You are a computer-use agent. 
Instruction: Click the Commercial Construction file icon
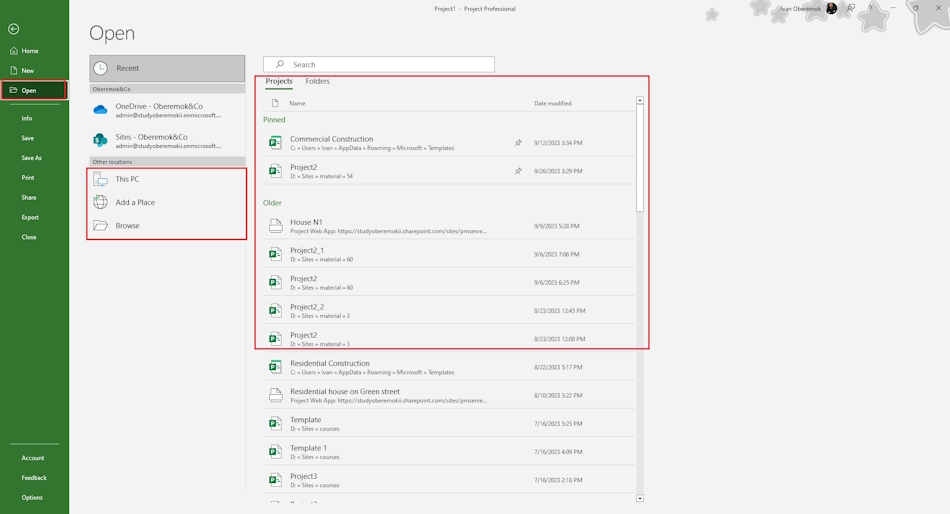click(x=276, y=143)
